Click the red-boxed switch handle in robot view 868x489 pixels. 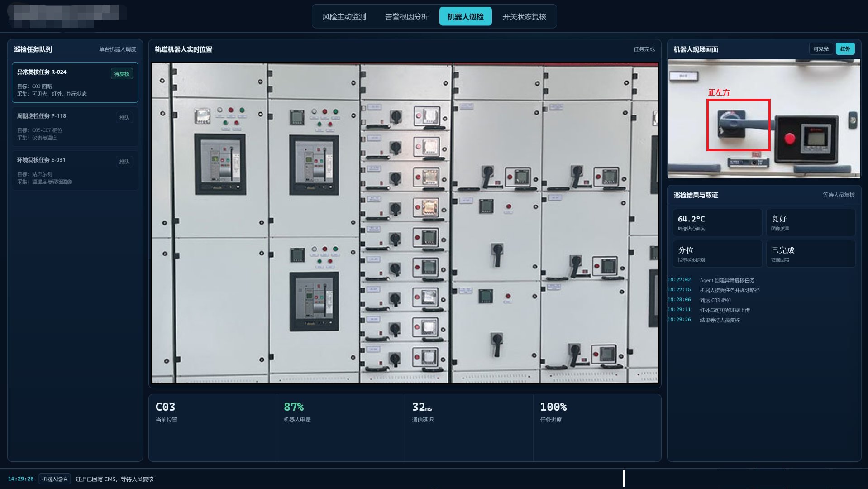tap(738, 125)
